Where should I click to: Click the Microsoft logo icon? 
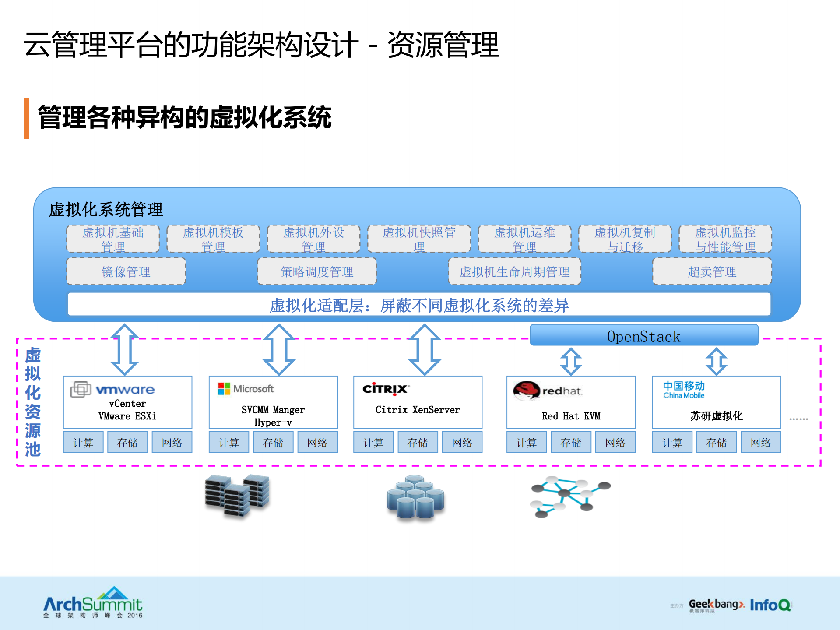(x=224, y=388)
